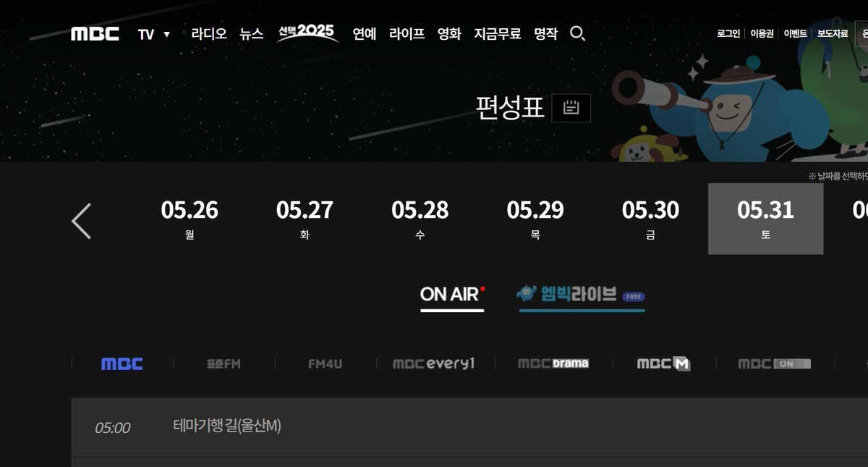This screenshot has height=467, width=868.
Task: Select the MBC every1 channel
Action: [x=434, y=363]
